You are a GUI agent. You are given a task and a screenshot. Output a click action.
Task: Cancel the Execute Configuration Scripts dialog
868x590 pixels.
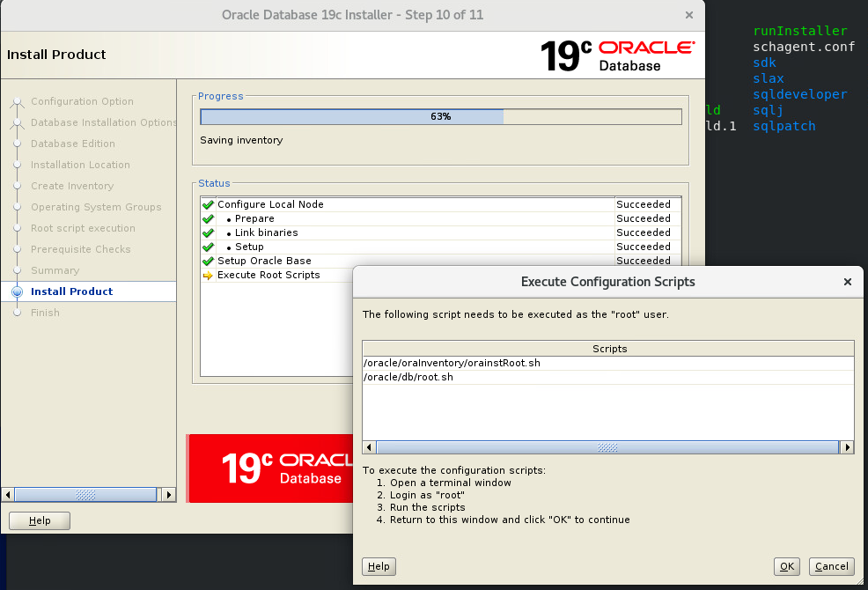pyautogui.click(x=831, y=566)
